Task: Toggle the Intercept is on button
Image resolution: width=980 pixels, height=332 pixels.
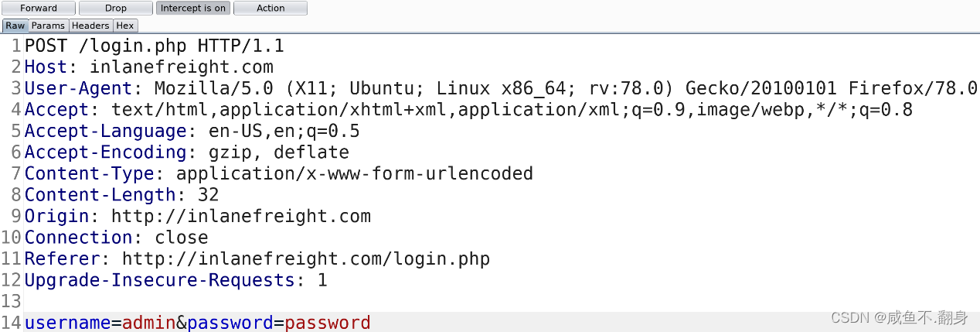Action: [193, 9]
